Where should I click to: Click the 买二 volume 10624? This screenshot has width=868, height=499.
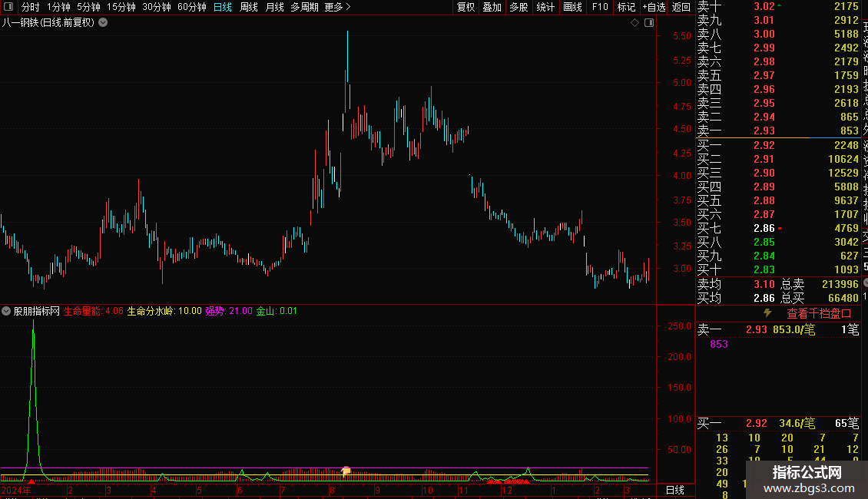pos(843,159)
